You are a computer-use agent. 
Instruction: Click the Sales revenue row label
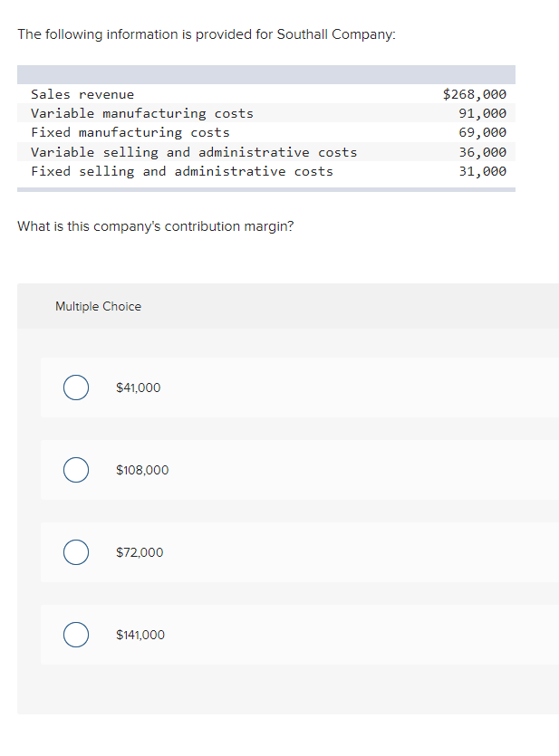tap(82, 94)
